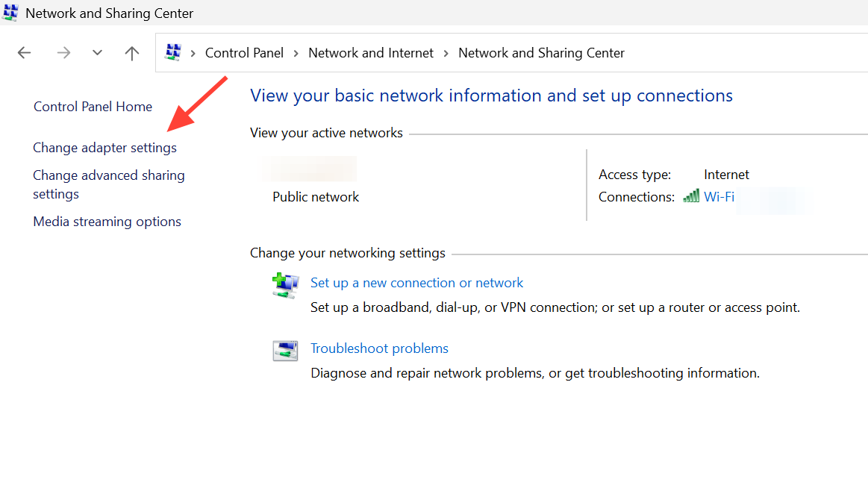Go up one level with the up arrow
This screenshot has height=488, width=868.
[x=132, y=53]
